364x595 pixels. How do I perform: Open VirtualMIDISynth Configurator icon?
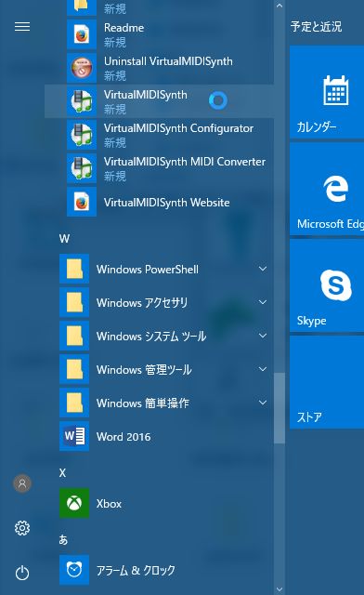pos(82,135)
